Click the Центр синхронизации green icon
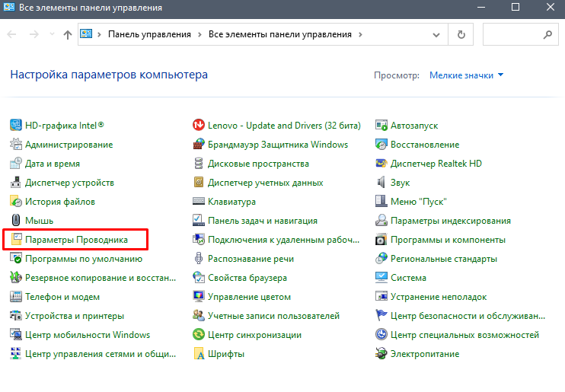 (x=199, y=335)
